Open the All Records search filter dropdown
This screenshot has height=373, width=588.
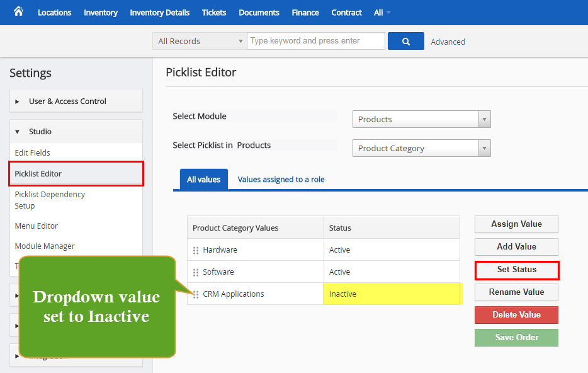(199, 40)
